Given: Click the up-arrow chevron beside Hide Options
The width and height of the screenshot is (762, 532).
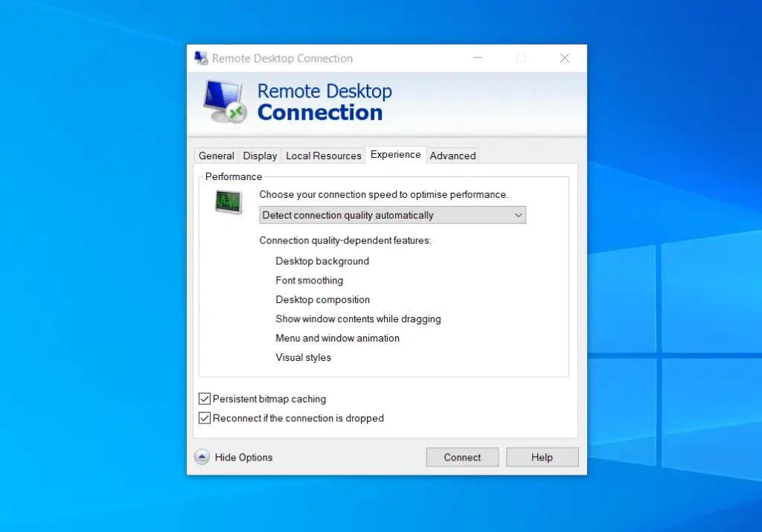Looking at the screenshot, I should coord(202,457).
